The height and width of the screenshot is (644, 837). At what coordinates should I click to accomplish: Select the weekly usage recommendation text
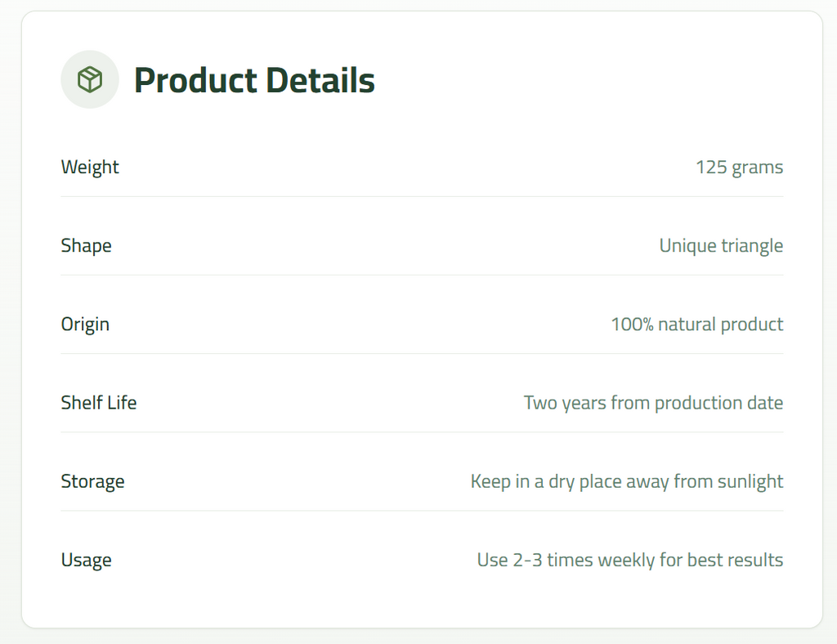(x=629, y=560)
